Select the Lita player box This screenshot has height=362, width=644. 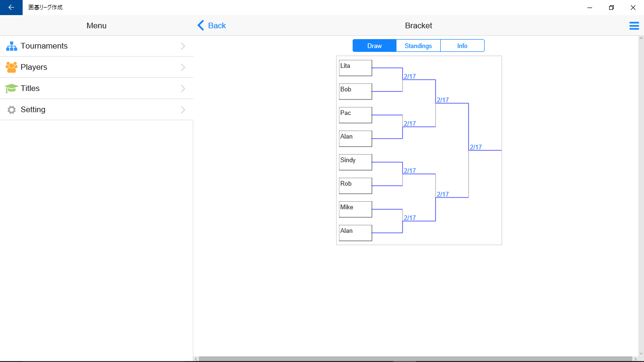coord(355,68)
